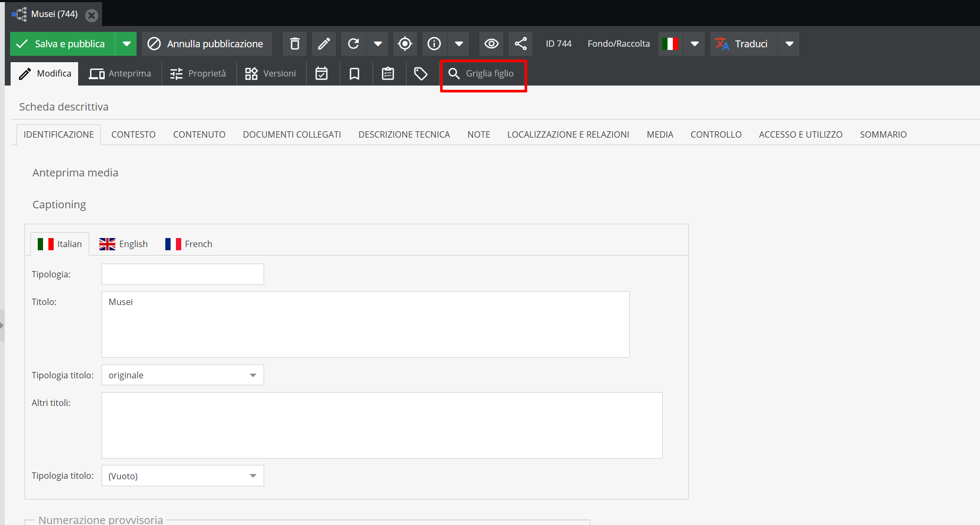Click the pencil rename icon in toolbar

pos(324,44)
